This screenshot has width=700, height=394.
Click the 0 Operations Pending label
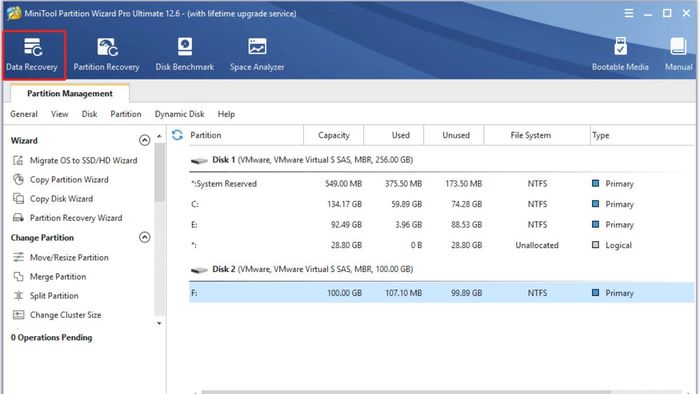(51, 338)
